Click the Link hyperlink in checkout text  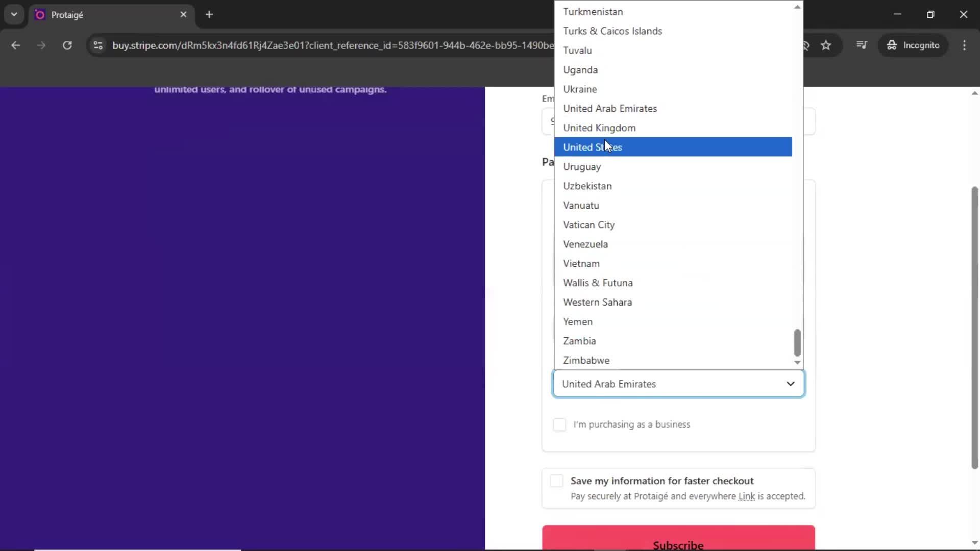[x=747, y=496]
